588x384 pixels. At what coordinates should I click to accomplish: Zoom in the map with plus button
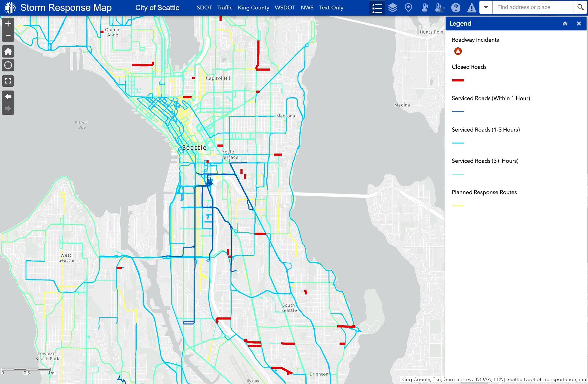pyautogui.click(x=8, y=24)
